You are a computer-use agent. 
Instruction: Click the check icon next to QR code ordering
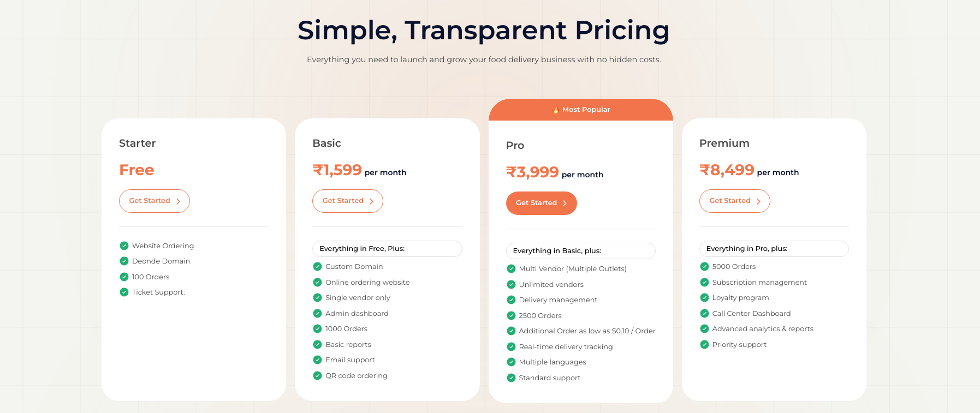coord(317,375)
